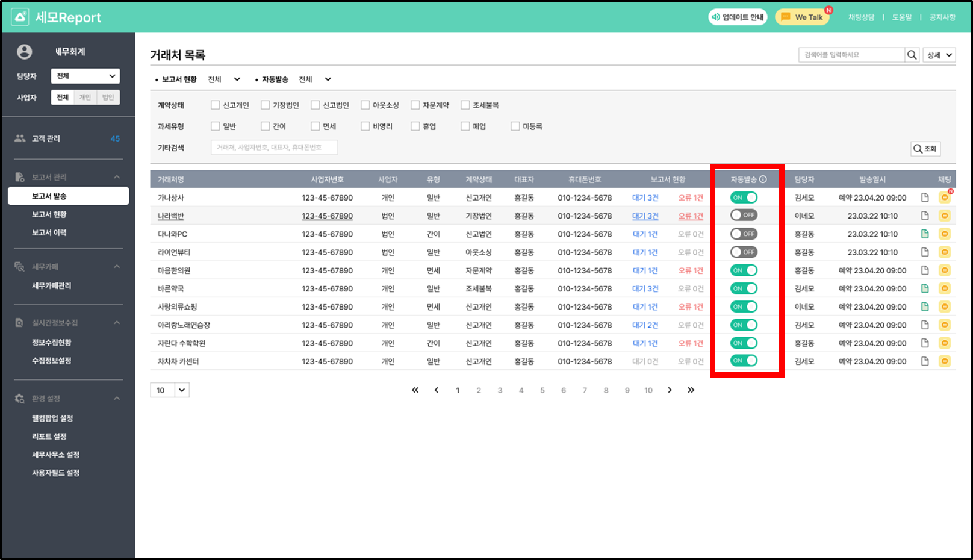This screenshot has width=973, height=560.
Task: Click the 자동발송 info icon in header
Action: (763, 179)
